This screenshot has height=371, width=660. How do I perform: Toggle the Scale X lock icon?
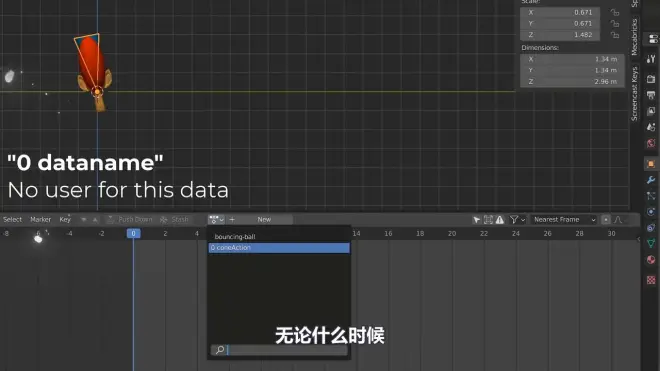[615, 12]
